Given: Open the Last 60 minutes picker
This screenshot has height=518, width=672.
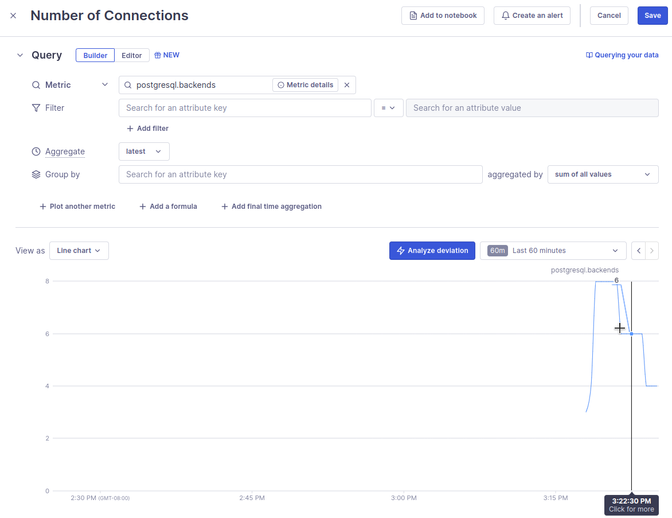Looking at the screenshot, I should (x=553, y=251).
